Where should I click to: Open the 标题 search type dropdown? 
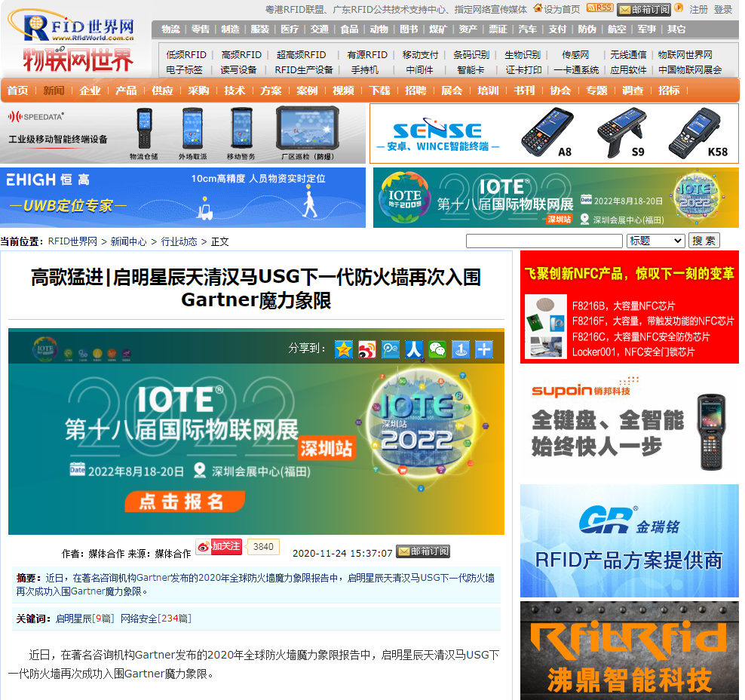[656, 241]
